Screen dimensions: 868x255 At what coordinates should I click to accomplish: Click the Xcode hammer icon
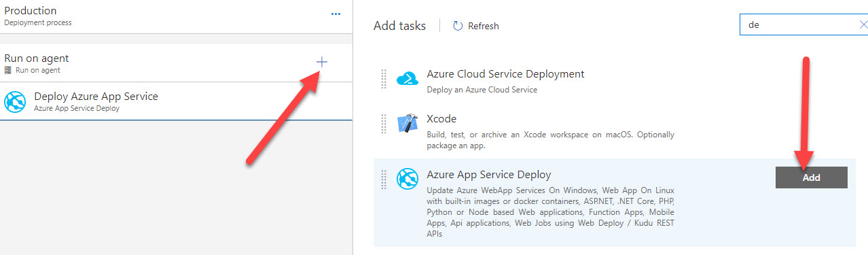(x=408, y=124)
